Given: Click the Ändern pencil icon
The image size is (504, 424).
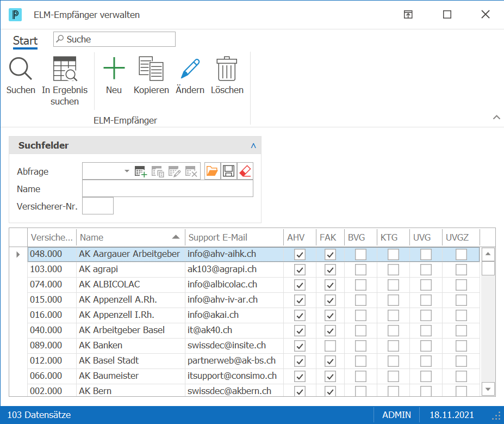Looking at the screenshot, I should tap(190, 69).
